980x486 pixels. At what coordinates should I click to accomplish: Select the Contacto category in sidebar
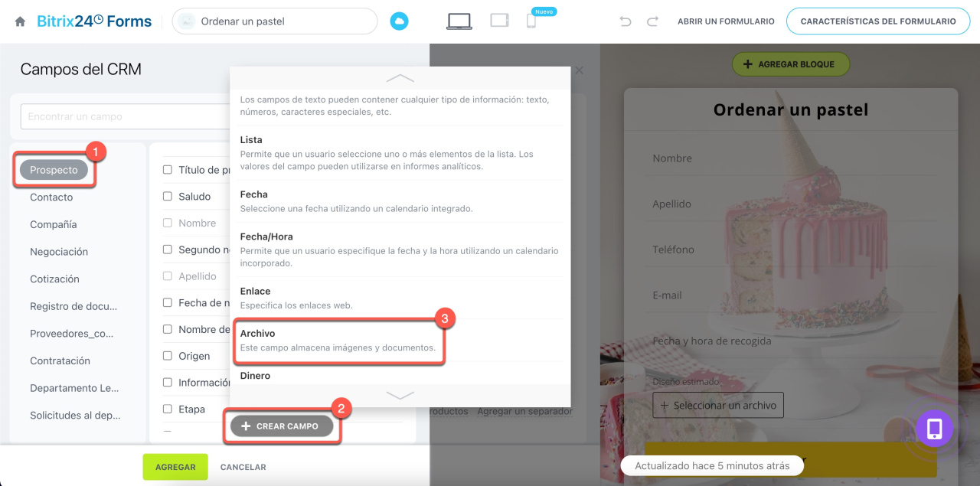[51, 197]
